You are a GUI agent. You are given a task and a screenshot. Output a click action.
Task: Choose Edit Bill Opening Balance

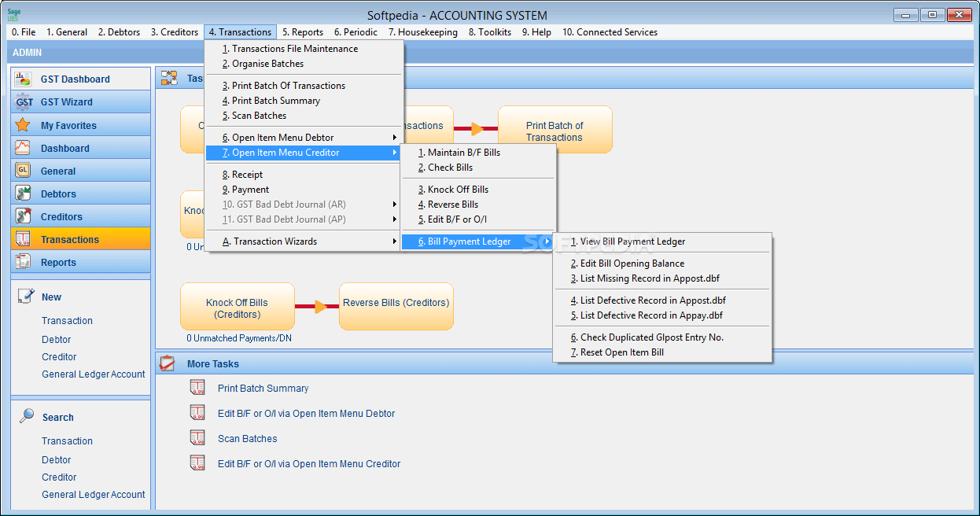click(x=663, y=264)
